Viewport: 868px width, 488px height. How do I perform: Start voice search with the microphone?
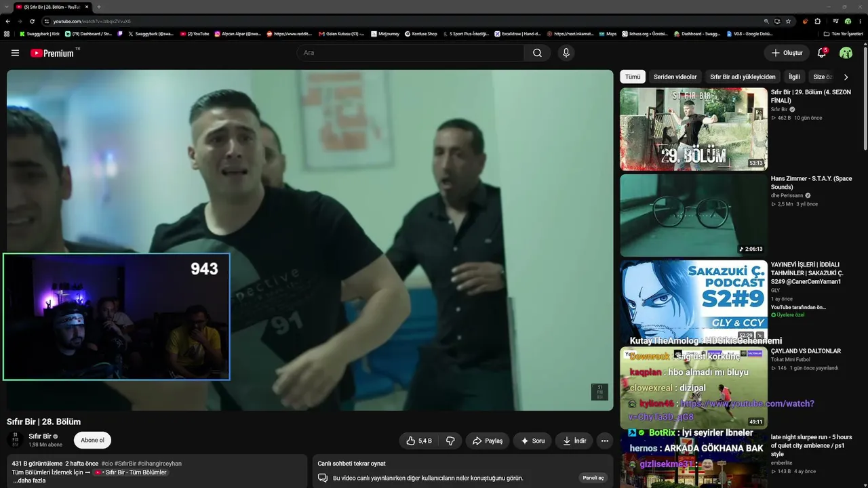click(566, 53)
